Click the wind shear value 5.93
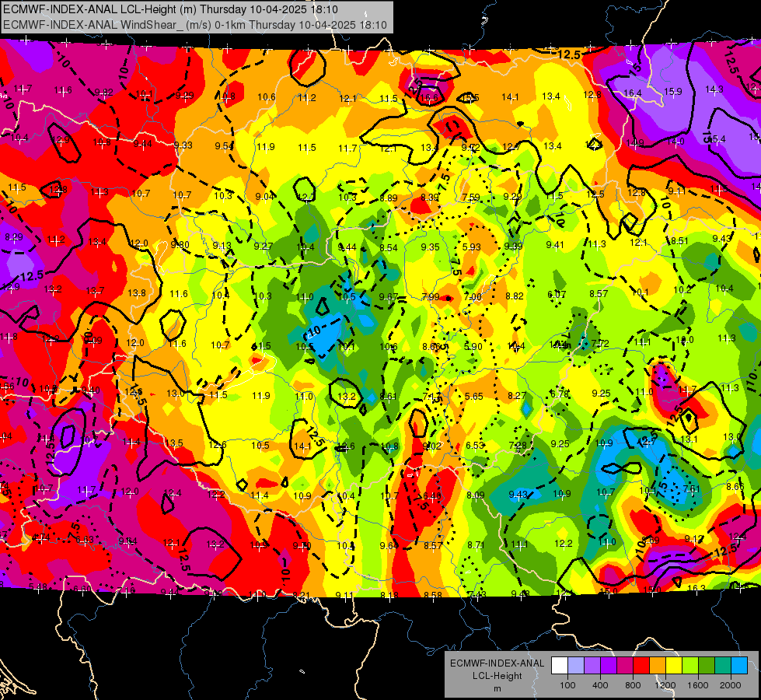 [472, 247]
